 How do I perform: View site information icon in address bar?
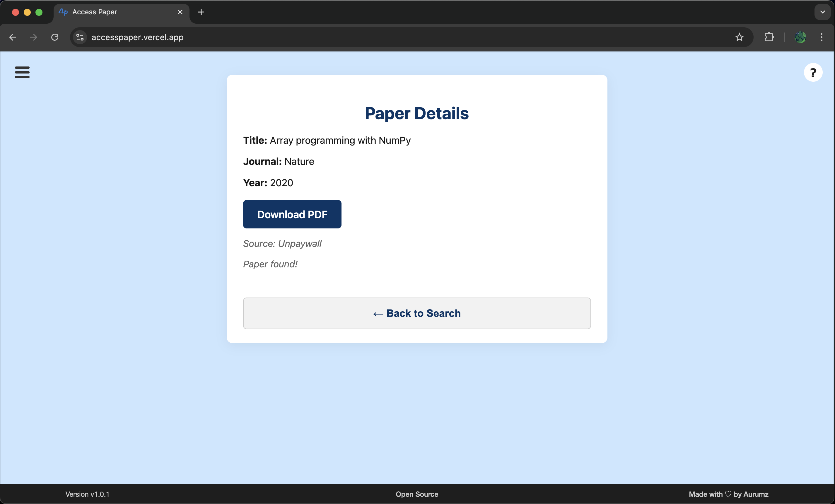[x=80, y=37]
